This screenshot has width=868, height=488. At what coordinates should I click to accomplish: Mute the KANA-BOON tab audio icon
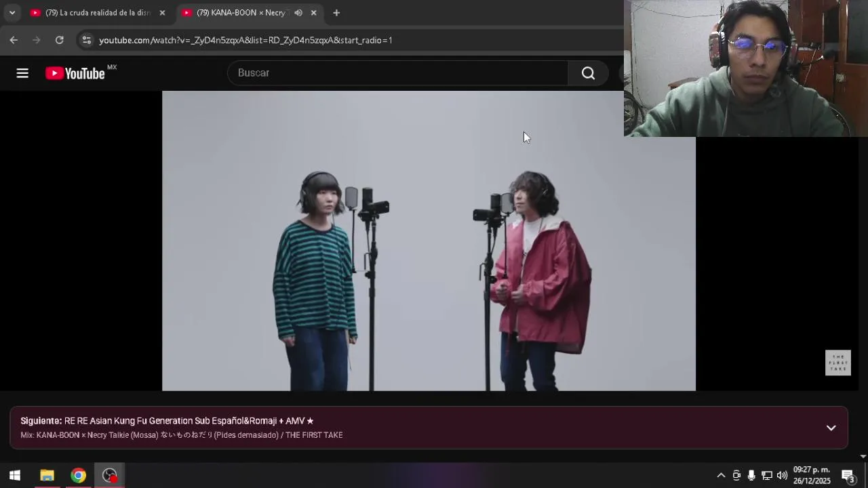pyautogui.click(x=298, y=13)
